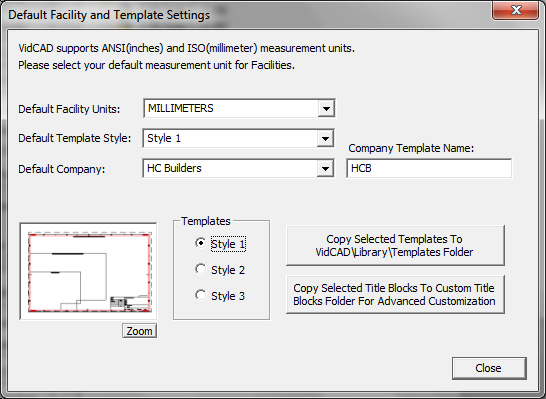Focus the Company Template Name field HCB
The width and height of the screenshot is (546, 399).
click(x=429, y=169)
